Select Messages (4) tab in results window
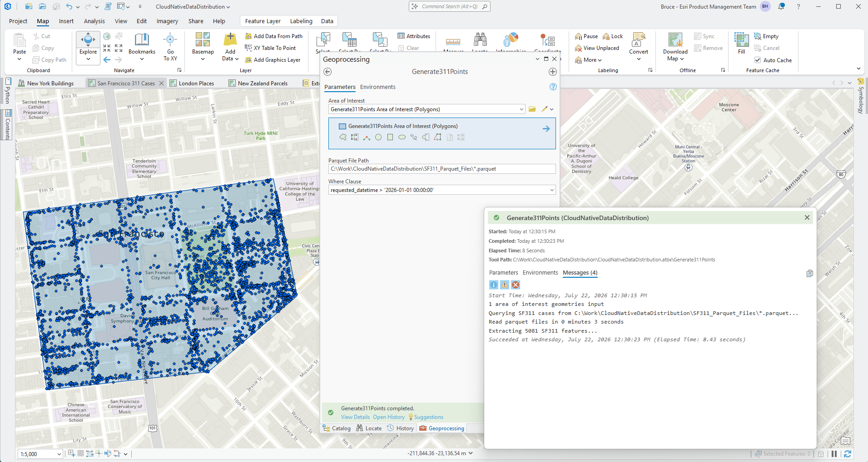The height and width of the screenshot is (462, 868). tap(580, 273)
